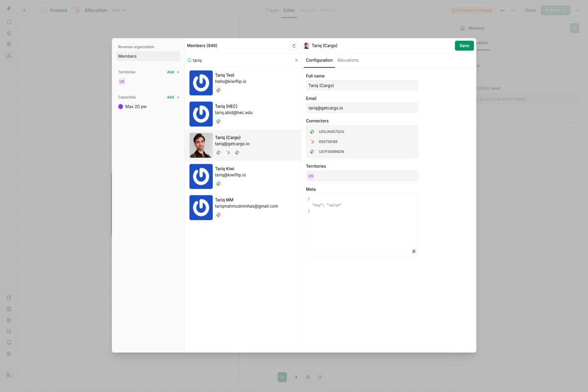This screenshot has height=392, width=588.
Task: Select the Tariq MM member row
Action: click(243, 207)
